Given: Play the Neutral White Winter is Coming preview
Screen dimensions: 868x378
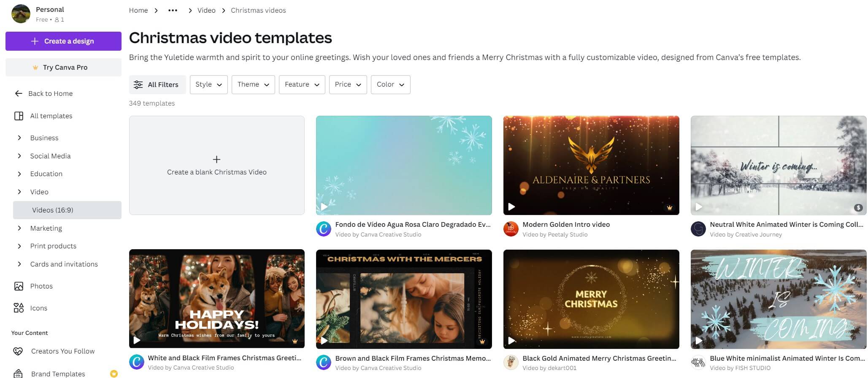Looking at the screenshot, I should point(699,207).
